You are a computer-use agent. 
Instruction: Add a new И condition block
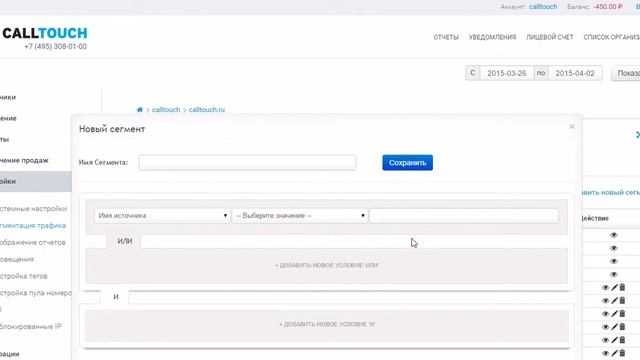coord(327,324)
